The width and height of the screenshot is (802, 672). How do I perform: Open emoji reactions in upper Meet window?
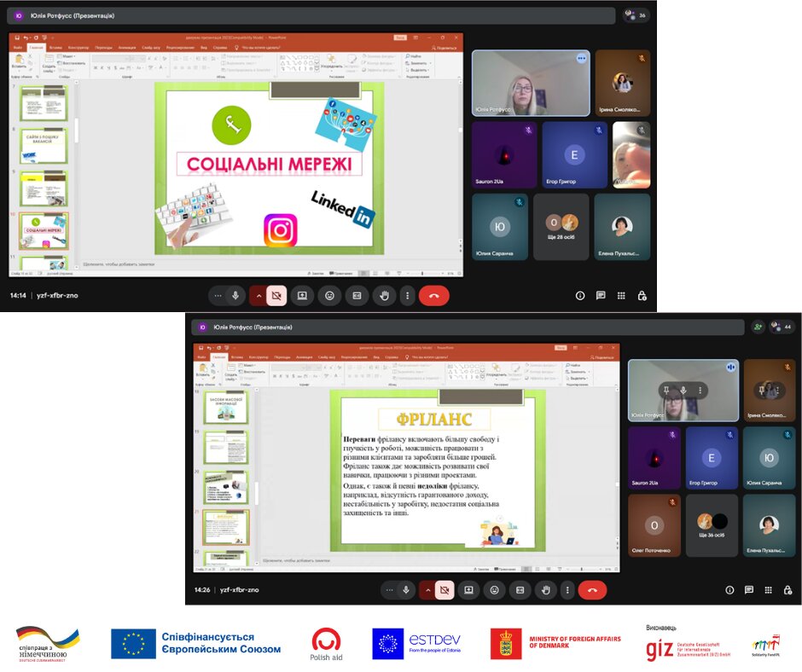point(330,296)
